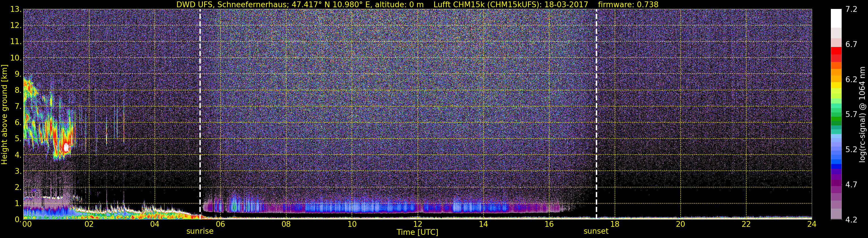This screenshot has width=868, height=238.
Task: Click the time axis tick '16'
Action: pyautogui.click(x=549, y=224)
